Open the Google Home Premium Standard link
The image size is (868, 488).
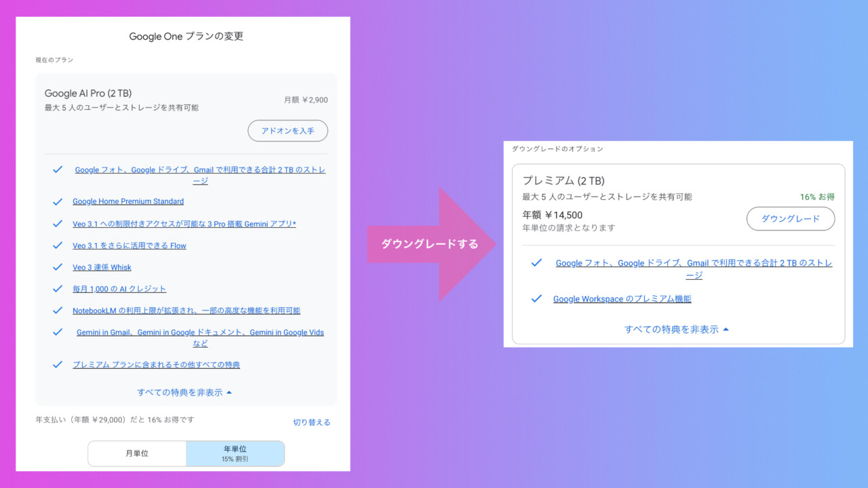(128, 201)
